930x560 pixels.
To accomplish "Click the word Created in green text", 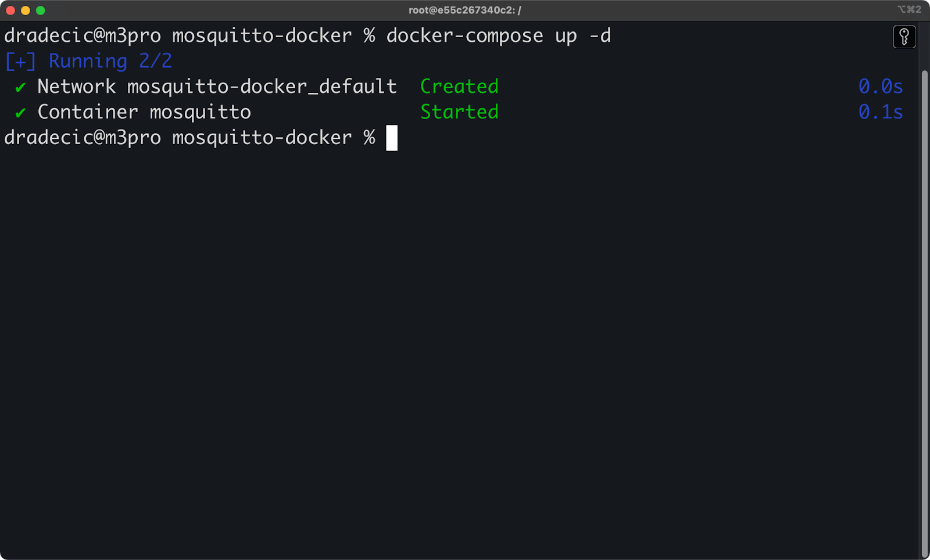I will coord(459,86).
